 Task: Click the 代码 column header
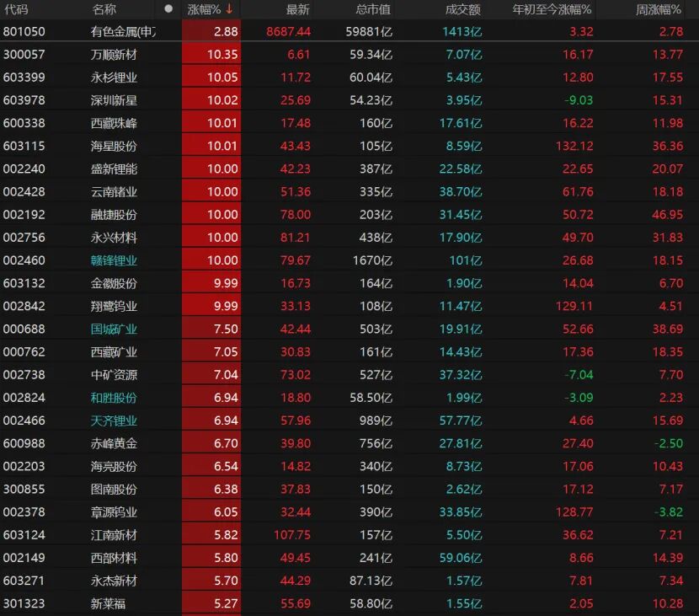click(16, 9)
